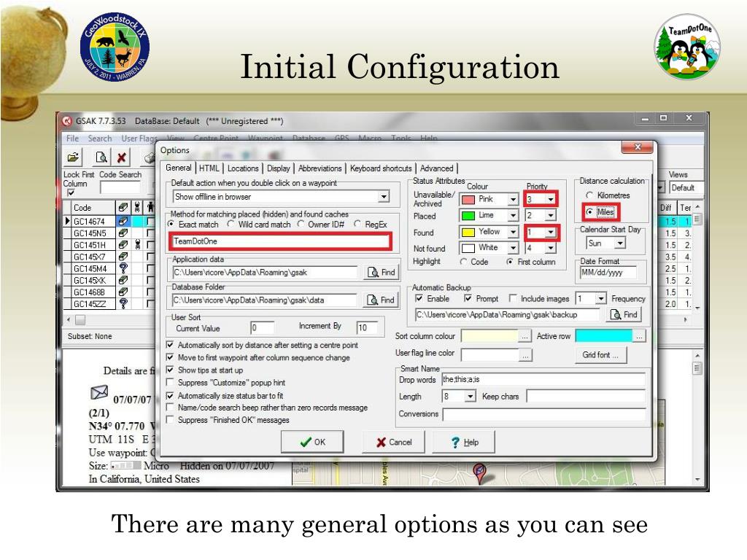Open File menu in GSAK window

tap(72, 138)
